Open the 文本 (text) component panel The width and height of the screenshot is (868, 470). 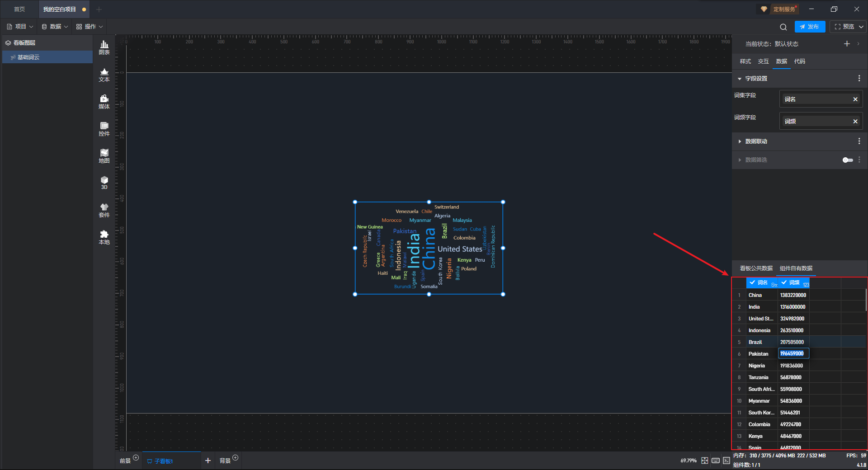104,75
